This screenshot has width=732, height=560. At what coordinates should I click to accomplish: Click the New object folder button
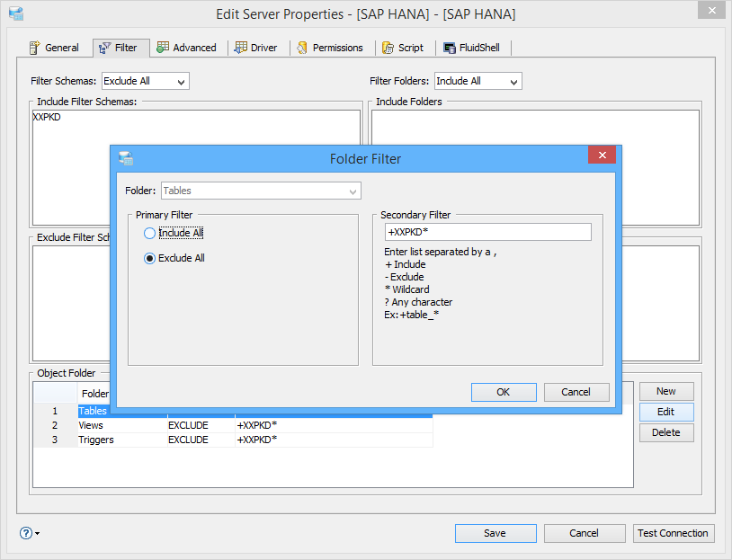[x=666, y=391]
